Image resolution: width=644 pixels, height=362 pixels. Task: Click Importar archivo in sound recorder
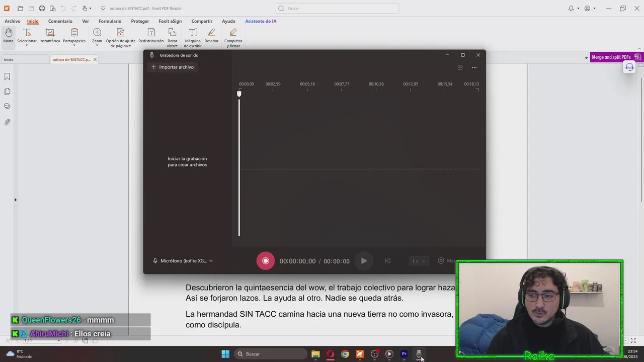(172, 67)
